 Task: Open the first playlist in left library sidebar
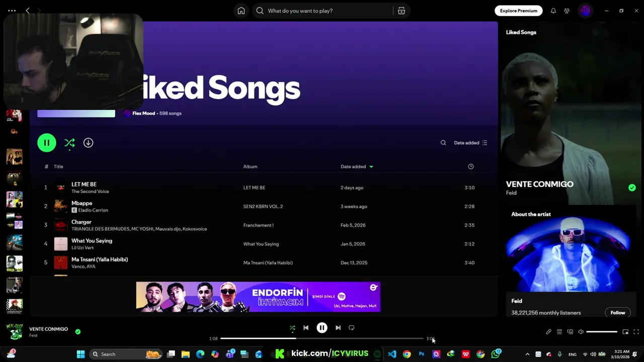[x=14, y=115]
